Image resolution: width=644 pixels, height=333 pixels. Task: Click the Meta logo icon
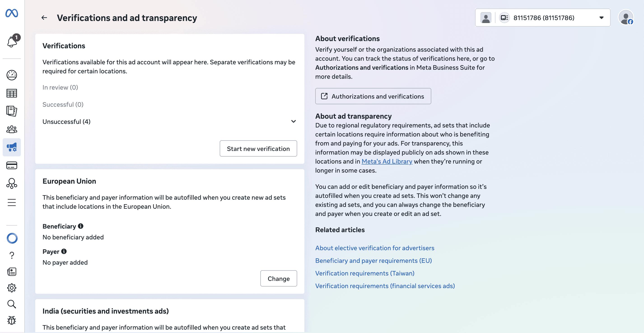(x=12, y=13)
